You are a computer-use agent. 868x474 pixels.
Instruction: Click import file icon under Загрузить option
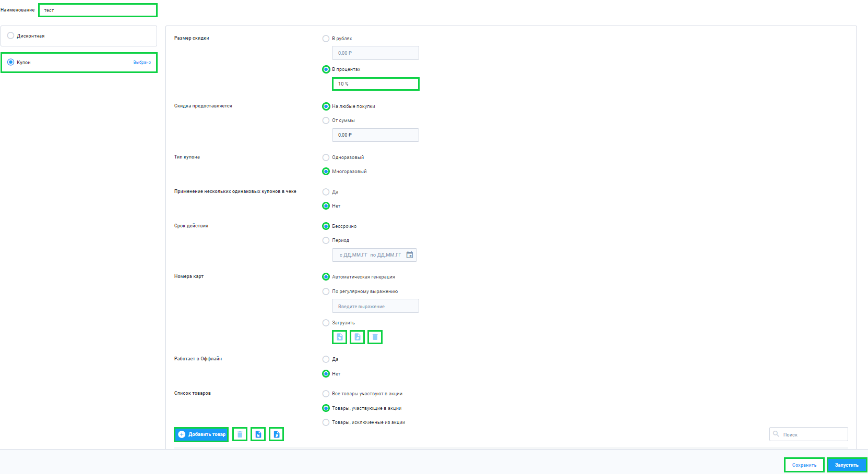339,337
